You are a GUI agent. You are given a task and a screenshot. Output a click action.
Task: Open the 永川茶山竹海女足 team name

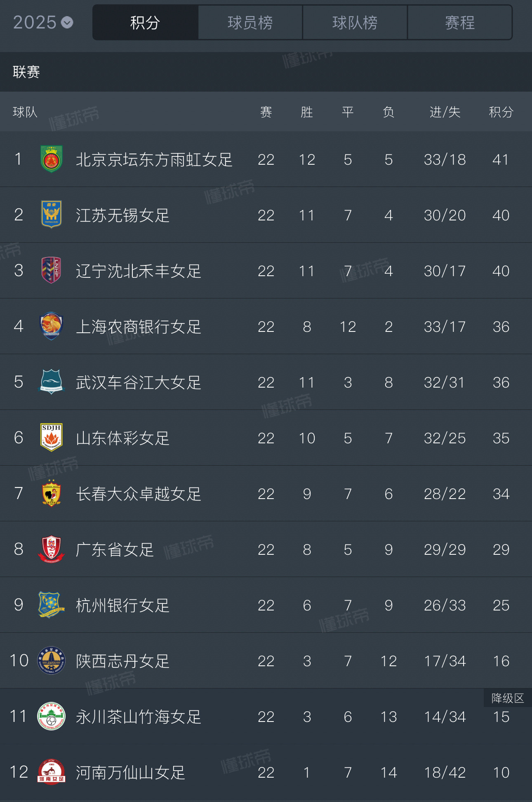(139, 717)
